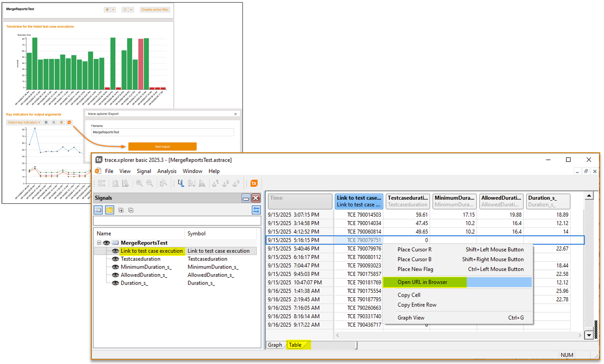Click the Filename input field in Export dialog
604x364 pixels.
[x=162, y=132]
